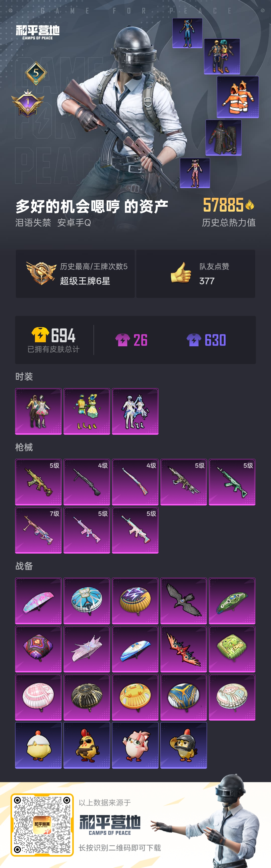Select the orange hooded jacket outfit thumbnail
This screenshot has width=271, height=868.
238,97
